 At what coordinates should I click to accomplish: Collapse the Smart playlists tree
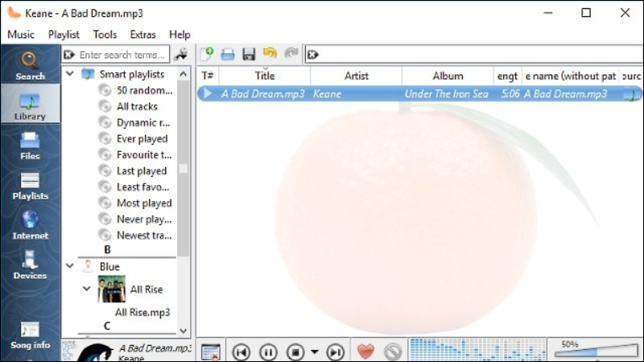click(x=70, y=74)
